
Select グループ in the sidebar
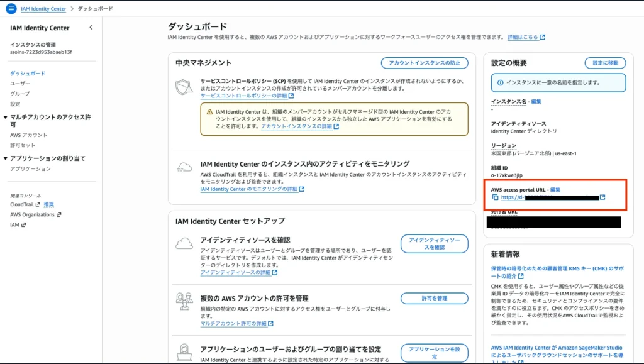click(x=20, y=94)
